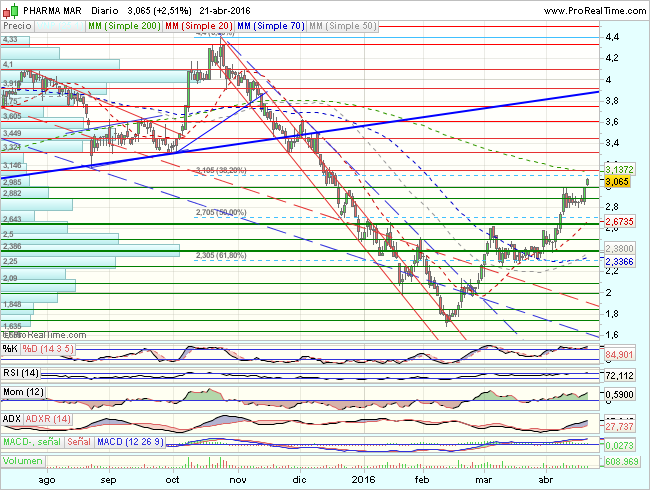650x490 pixels.
Task: Click the red 2,6735 moving average value
Action: (619, 221)
